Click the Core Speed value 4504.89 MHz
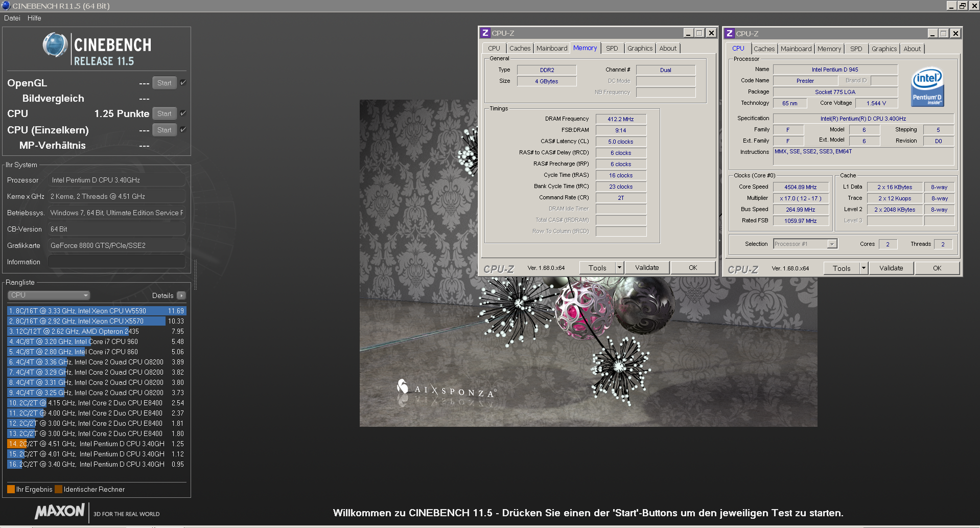The height and width of the screenshot is (528, 980). (x=801, y=187)
